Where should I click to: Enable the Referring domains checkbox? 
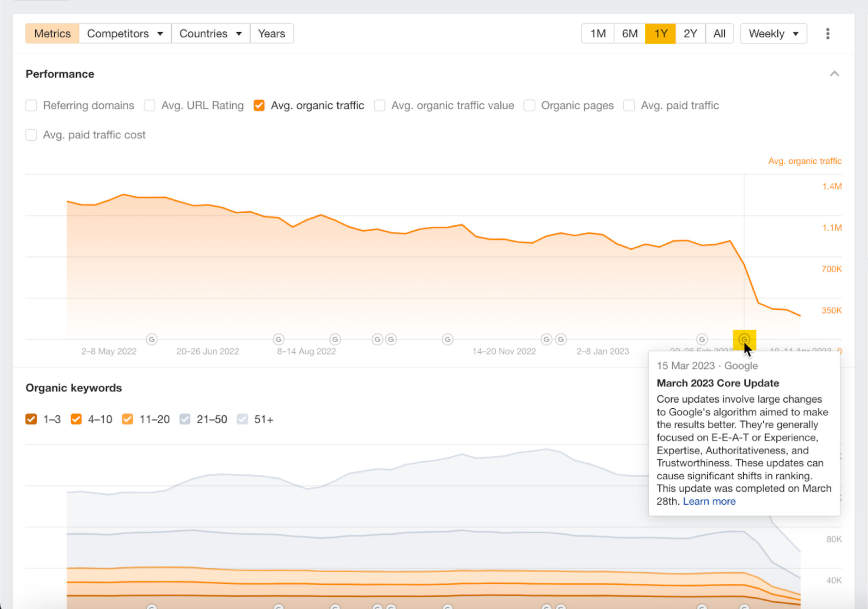(x=32, y=106)
